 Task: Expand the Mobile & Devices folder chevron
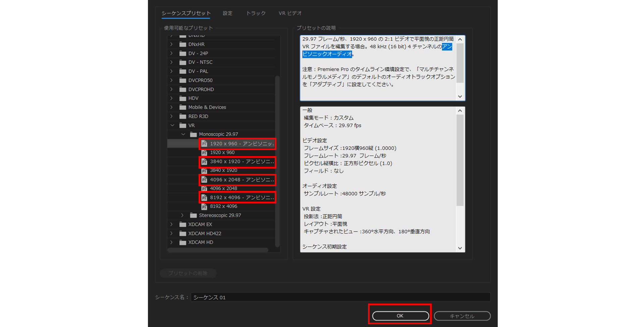pos(172,107)
